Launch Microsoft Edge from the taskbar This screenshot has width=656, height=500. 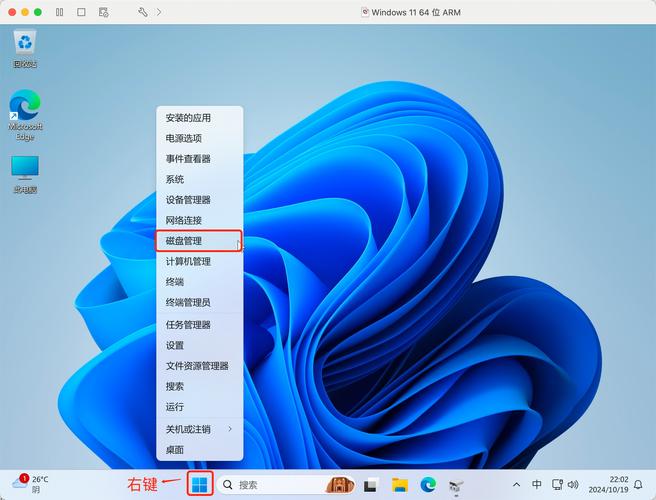tap(428, 485)
